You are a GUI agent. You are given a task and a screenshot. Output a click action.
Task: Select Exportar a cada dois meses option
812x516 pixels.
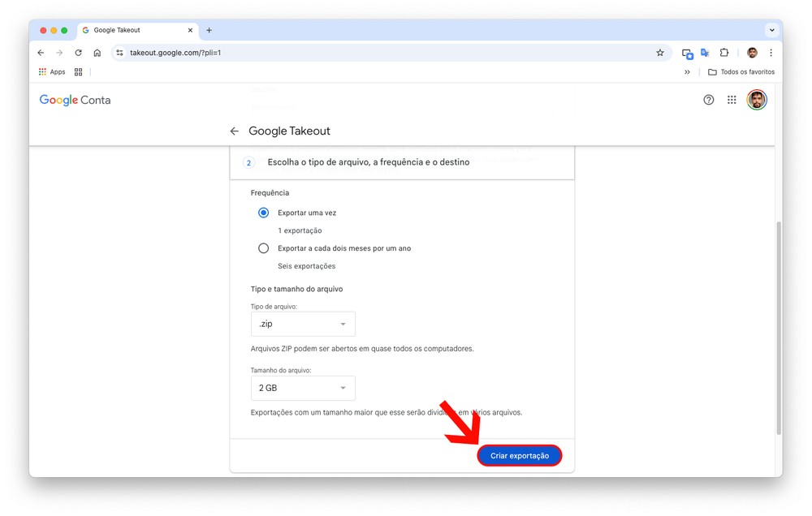point(264,248)
